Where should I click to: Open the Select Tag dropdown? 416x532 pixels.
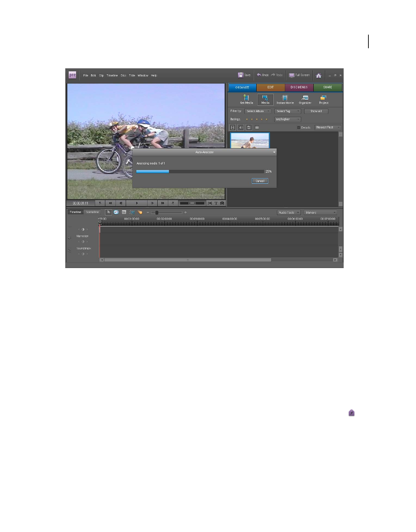click(x=288, y=111)
